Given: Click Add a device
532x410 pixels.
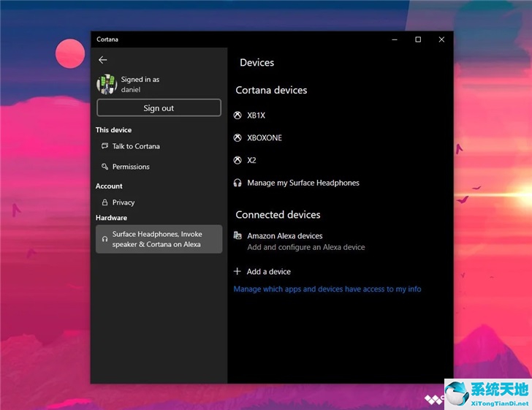Looking at the screenshot, I should (x=269, y=272).
